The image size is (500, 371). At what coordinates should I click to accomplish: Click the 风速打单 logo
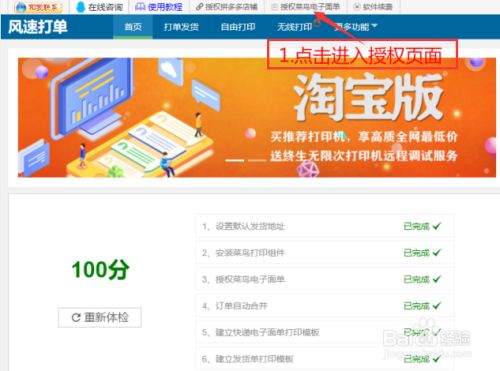coord(38,27)
